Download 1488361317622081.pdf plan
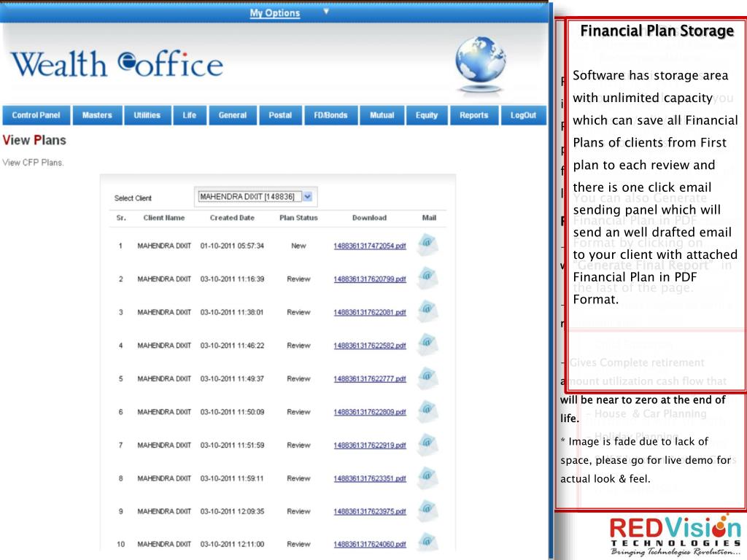Viewport: 747px width, 560px height. tap(370, 312)
